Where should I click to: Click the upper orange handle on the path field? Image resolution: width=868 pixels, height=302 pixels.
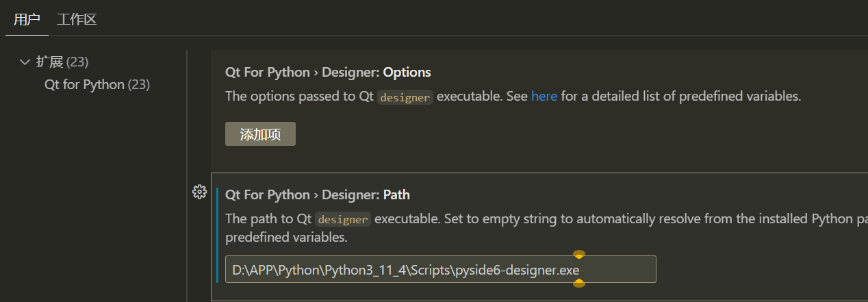[578, 255]
